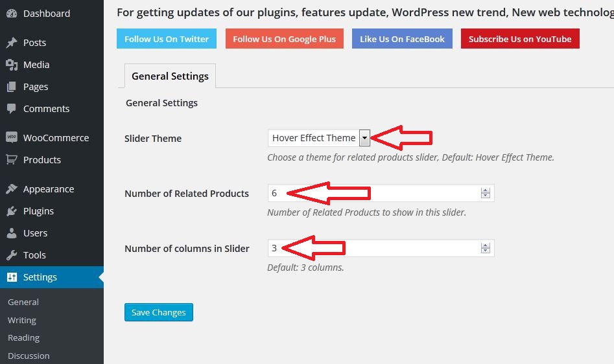Click the Save Changes button

[x=159, y=312]
